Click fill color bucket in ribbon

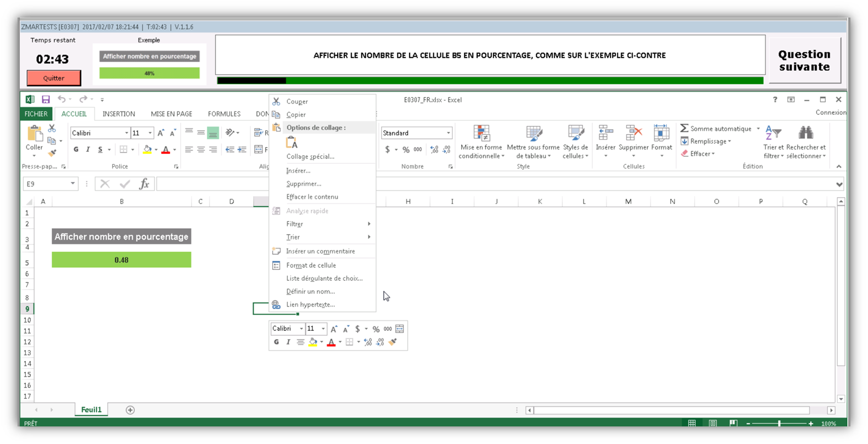pyautogui.click(x=147, y=149)
